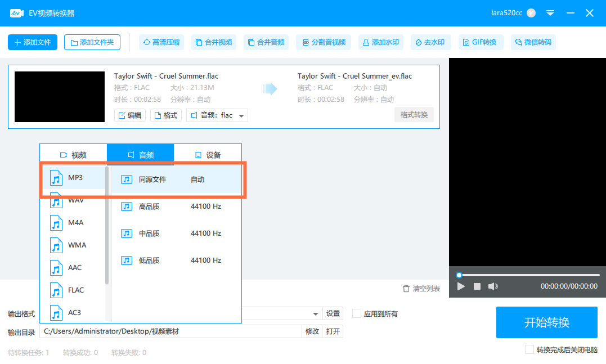Choose the 中品质 44100 Hz option
This screenshot has width=606, height=364.
click(x=176, y=233)
